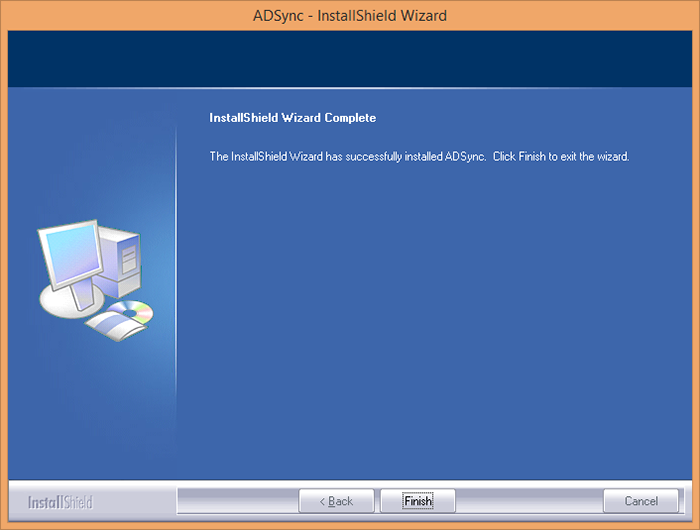Click the ADSync - InstallShield Wizard title bar
Image resolution: width=700 pixels, height=530 pixels.
point(350,16)
